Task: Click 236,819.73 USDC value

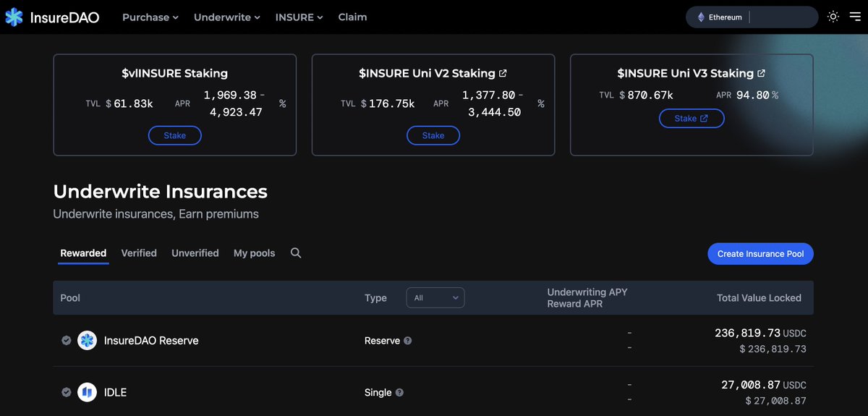Action: 760,333
